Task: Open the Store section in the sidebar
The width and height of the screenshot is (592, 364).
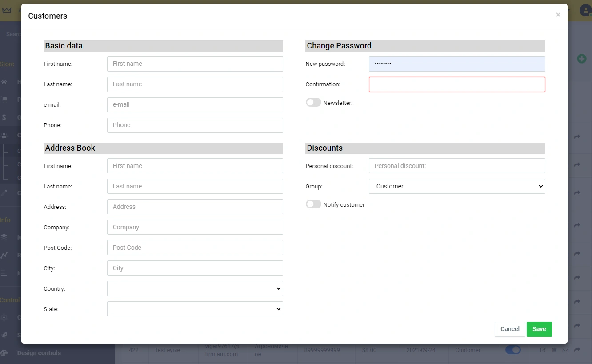Action: click(6, 64)
